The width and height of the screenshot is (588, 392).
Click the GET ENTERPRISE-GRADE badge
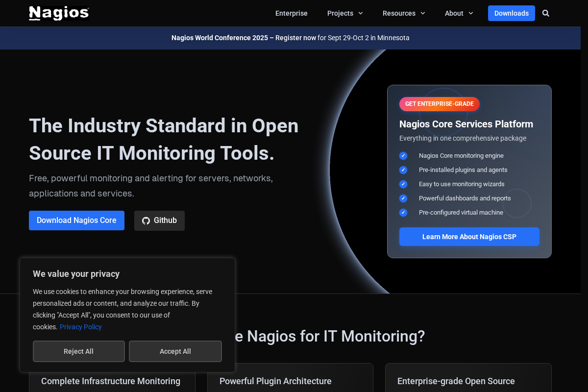(x=439, y=104)
